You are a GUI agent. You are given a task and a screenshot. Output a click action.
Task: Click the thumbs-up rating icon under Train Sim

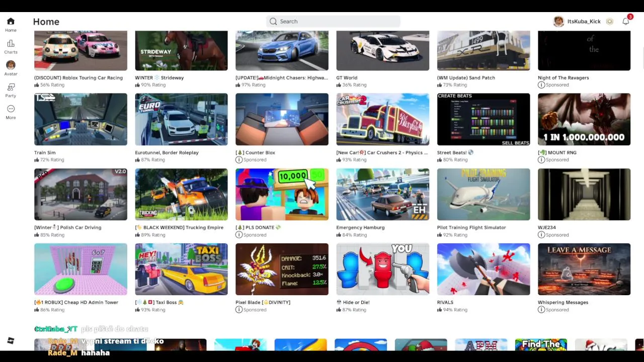[37, 160]
